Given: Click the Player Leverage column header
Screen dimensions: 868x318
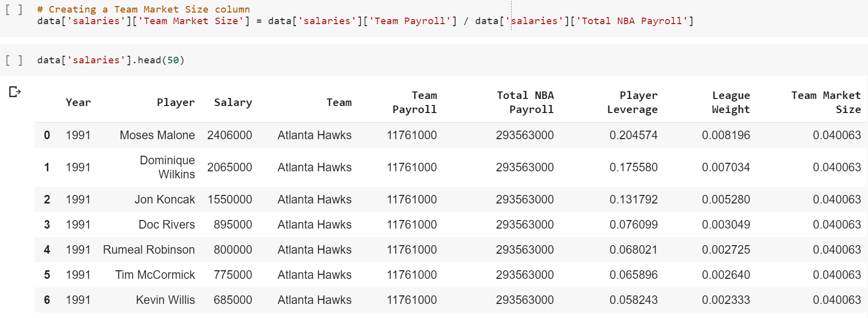Looking at the screenshot, I should click(633, 102).
